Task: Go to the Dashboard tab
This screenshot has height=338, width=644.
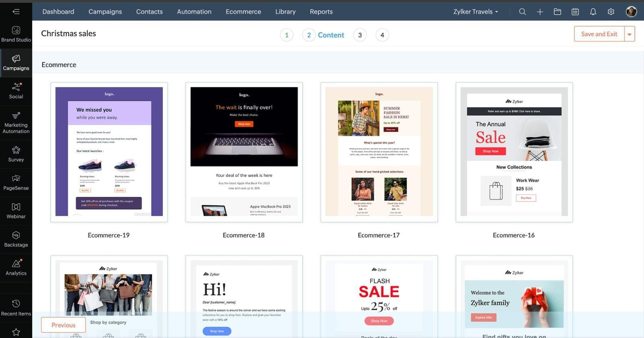Action: [58, 12]
